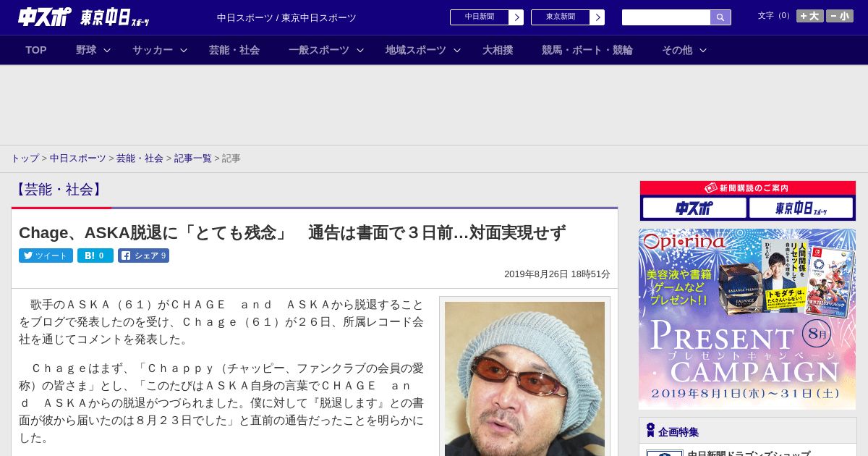Click 中日スポーツ / 東京中日スポーツ header text

click(286, 17)
